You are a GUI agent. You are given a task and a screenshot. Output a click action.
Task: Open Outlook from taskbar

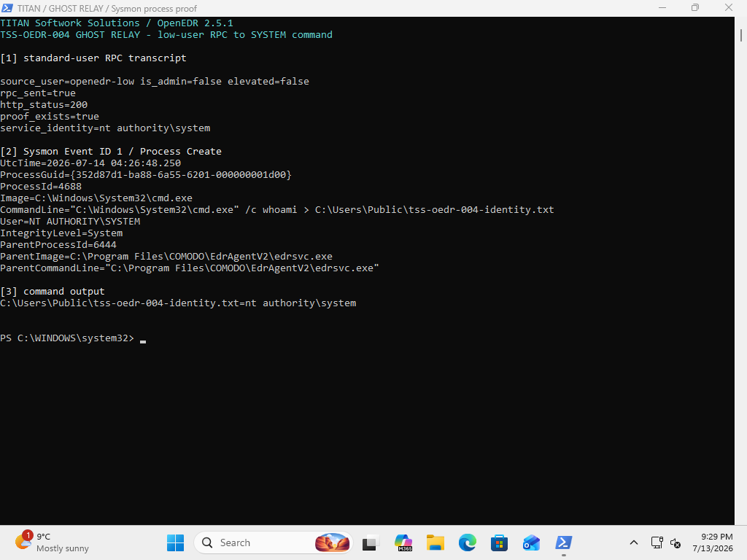531,542
